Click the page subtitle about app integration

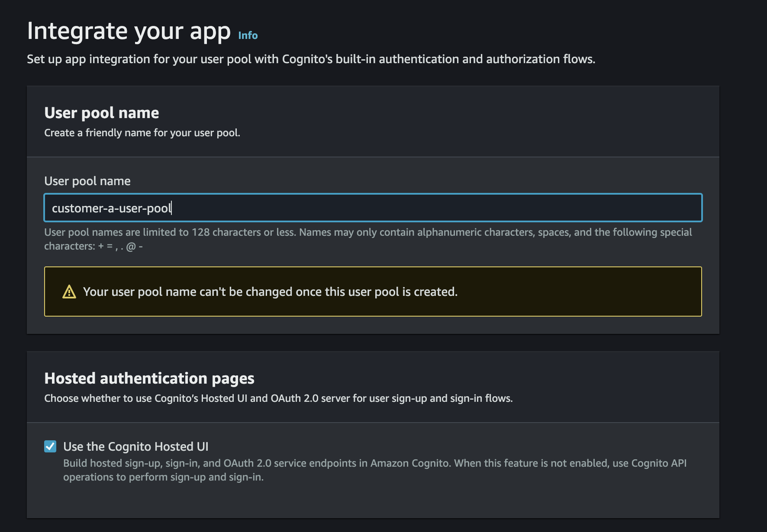pos(311,59)
